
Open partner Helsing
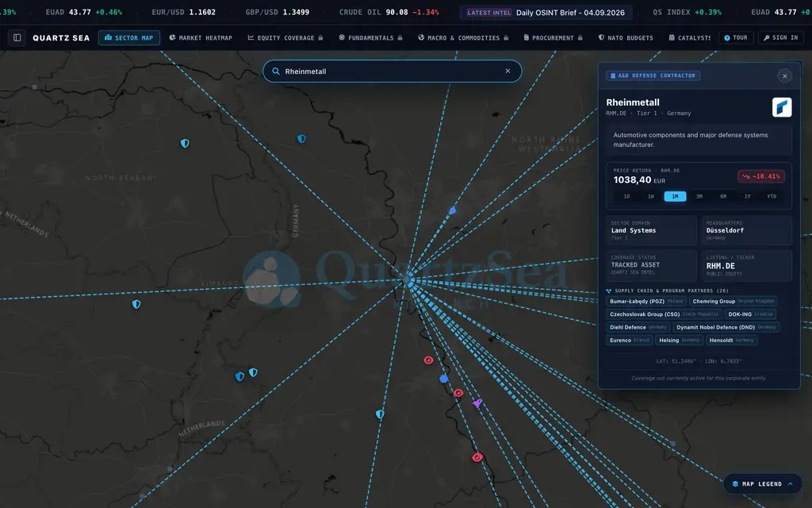coord(679,340)
